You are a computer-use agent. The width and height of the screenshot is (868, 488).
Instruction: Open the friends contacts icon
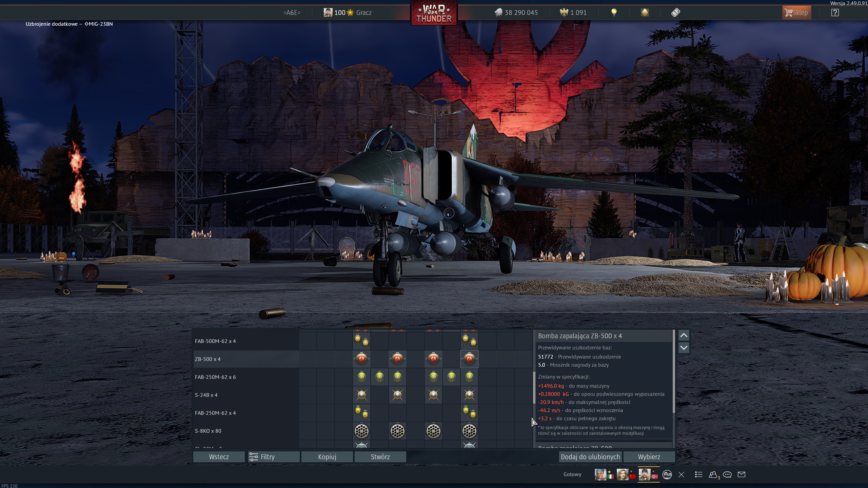[x=713, y=474]
